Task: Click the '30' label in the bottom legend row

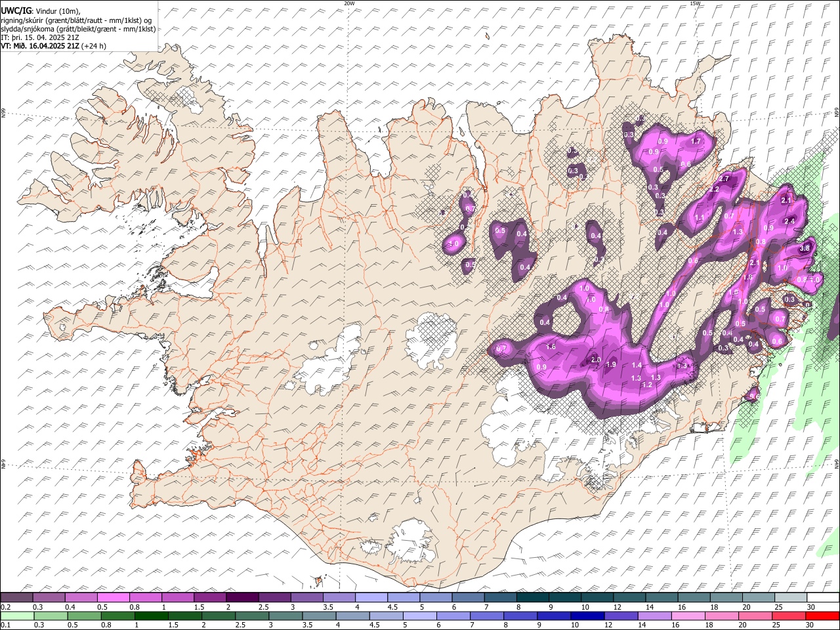Action: click(810, 625)
